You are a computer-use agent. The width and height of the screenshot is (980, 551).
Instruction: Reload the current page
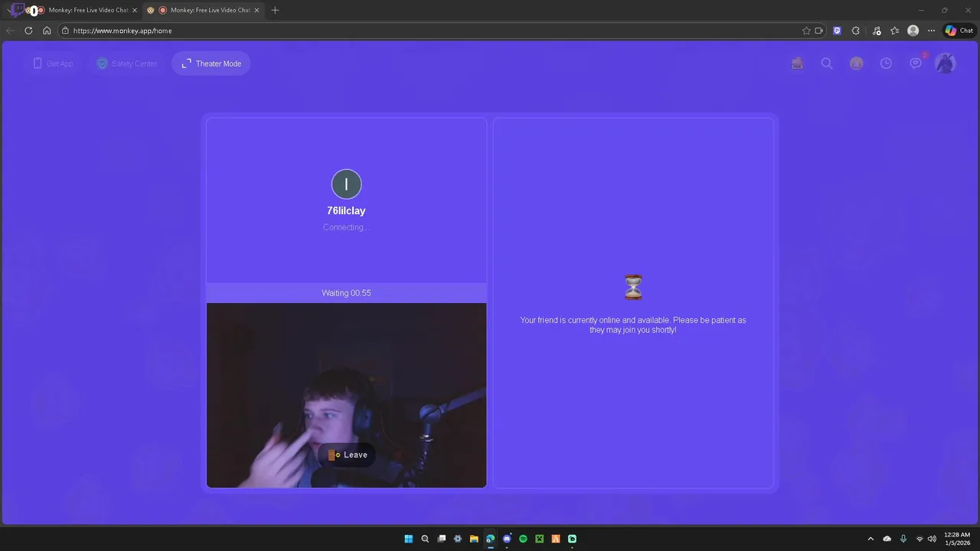[28, 31]
